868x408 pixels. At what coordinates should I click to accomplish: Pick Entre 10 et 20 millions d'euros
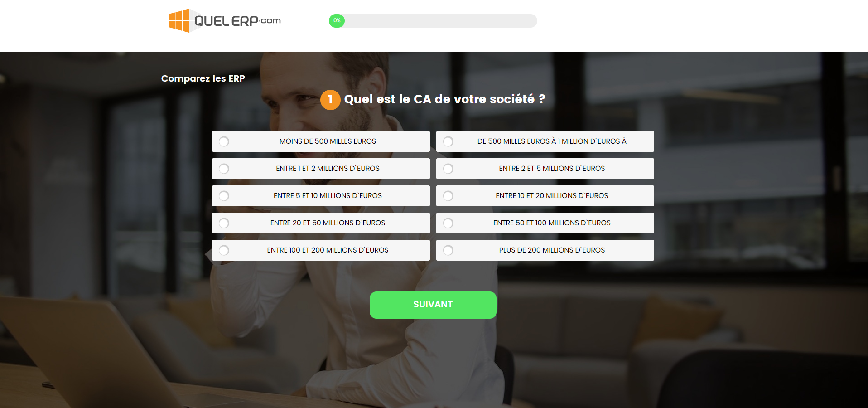(545, 196)
